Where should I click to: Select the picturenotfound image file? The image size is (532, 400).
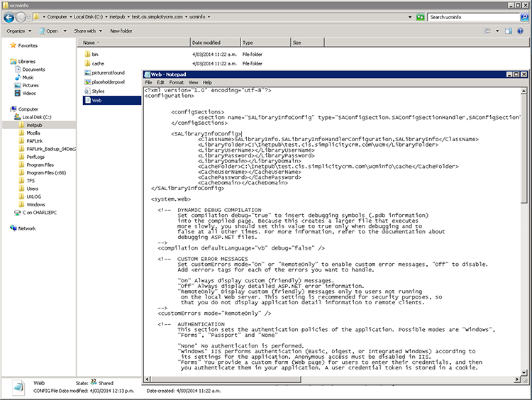[108, 72]
